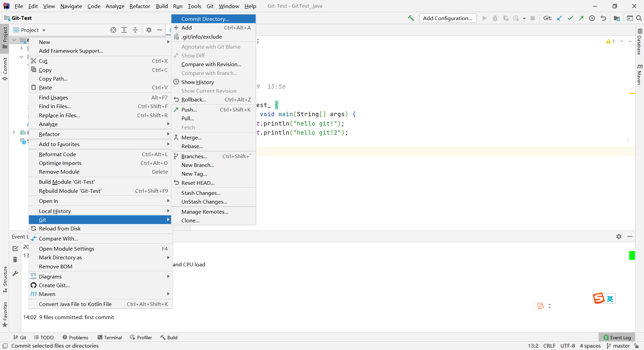Open the Favorites tool window
The width and height of the screenshot is (644, 350).
coord(5,315)
